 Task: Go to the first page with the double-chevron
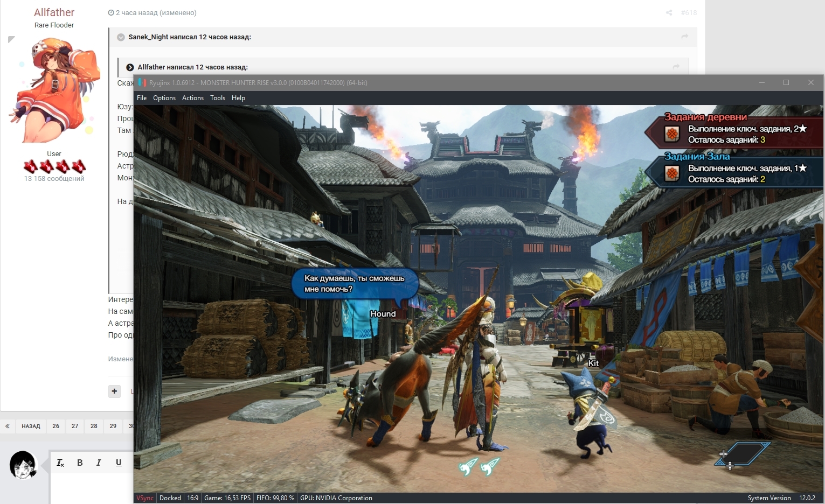[x=8, y=426]
